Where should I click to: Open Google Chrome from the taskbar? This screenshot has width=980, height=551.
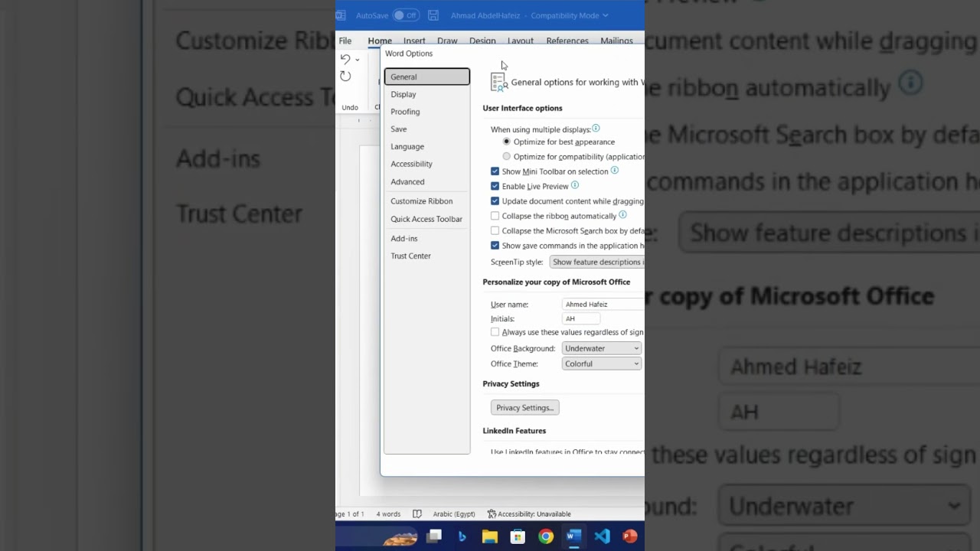[x=546, y=536]
